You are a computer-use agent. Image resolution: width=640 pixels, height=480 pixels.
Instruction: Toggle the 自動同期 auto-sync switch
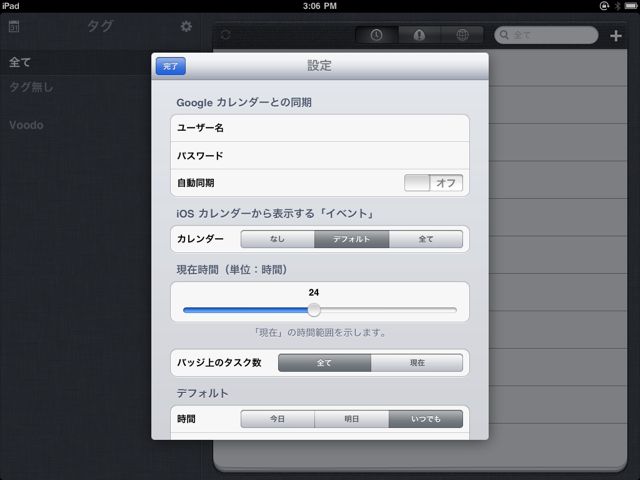(x=433, y=183)
